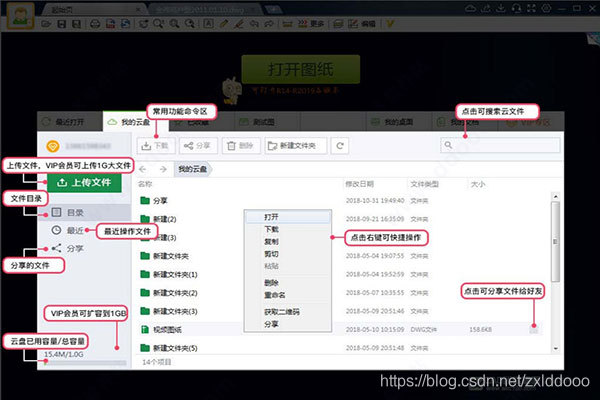Switch to the 我的桌面 tab

coord(398,122)
